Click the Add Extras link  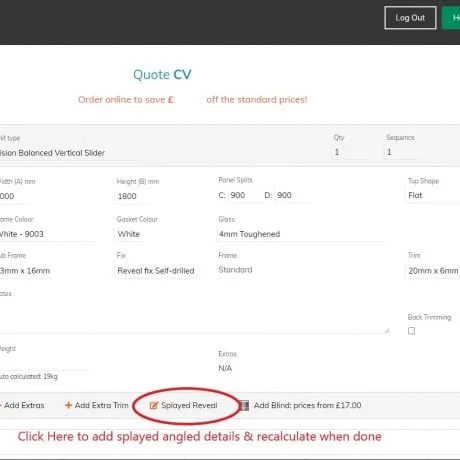point(22,405)
